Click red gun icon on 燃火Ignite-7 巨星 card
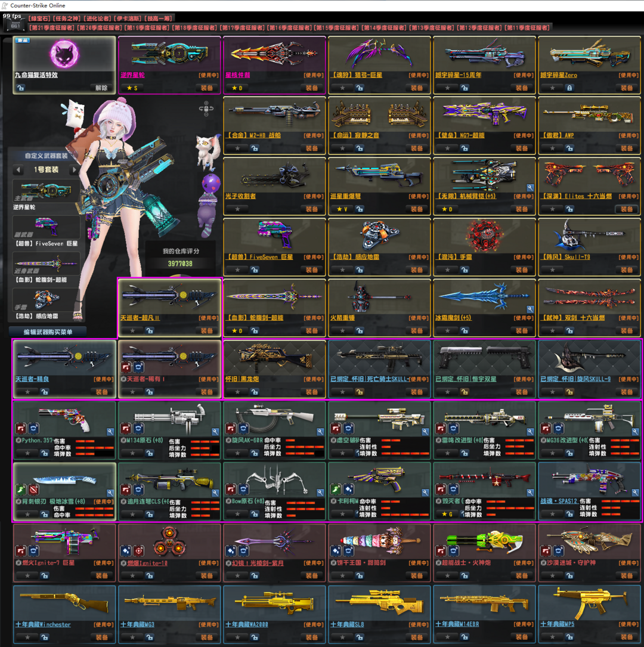 [x=21, y=551]
